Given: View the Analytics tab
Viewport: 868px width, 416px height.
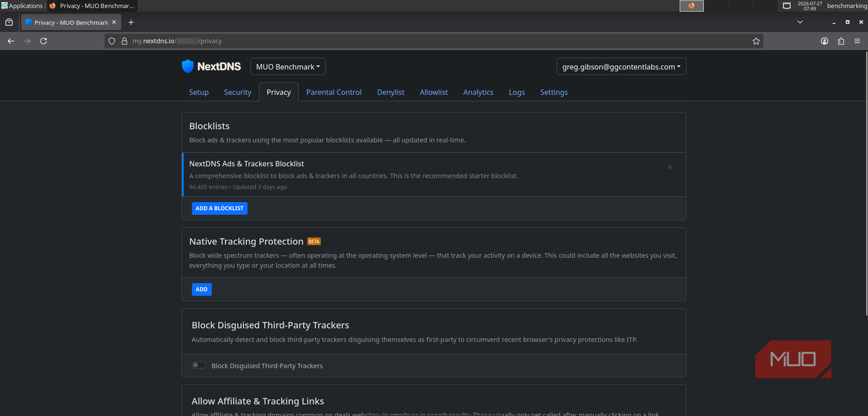Looking at the screenshot, I should click(478, 92).
